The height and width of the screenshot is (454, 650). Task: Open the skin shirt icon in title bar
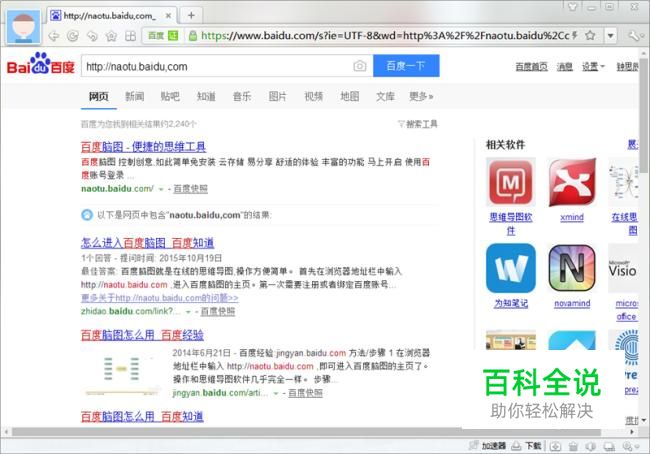(x=572, y=7)
